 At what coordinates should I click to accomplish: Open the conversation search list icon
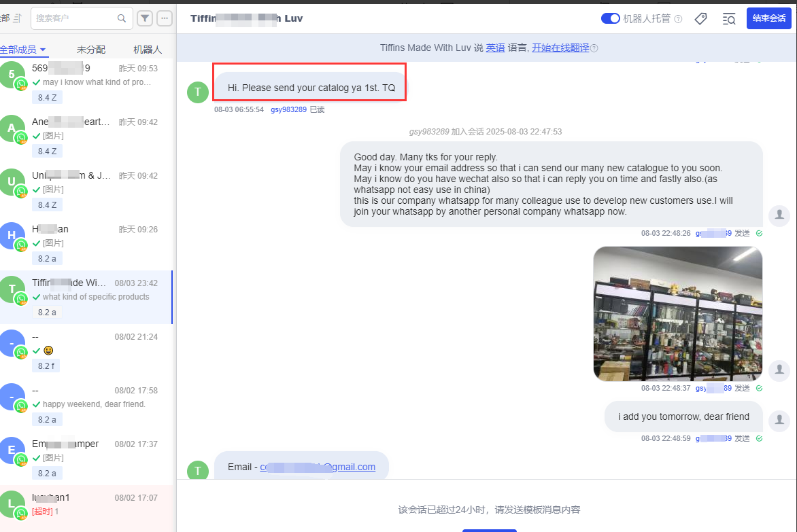[729, 19]
